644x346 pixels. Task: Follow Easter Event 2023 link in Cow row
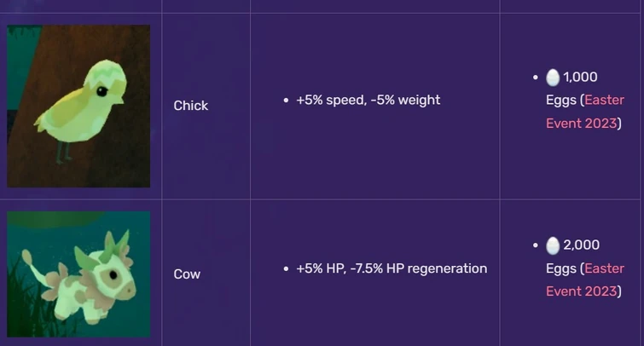coord(587,280)
